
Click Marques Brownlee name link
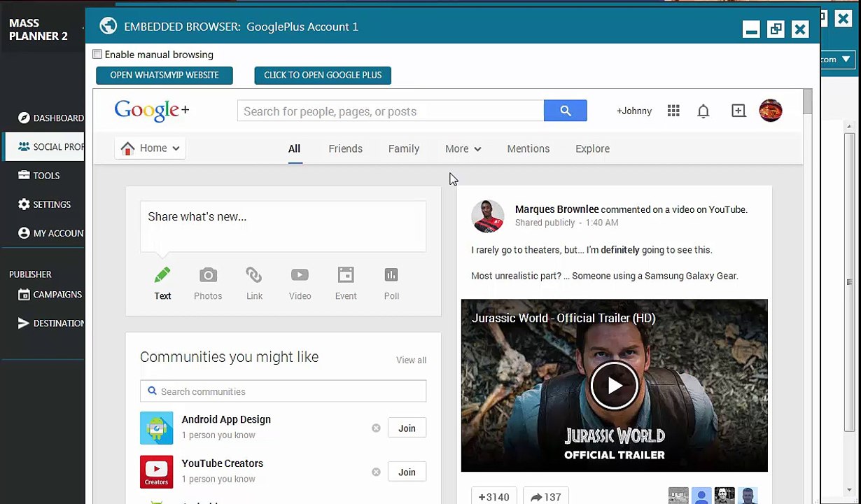pyautogui.click(x=556, y=209)
